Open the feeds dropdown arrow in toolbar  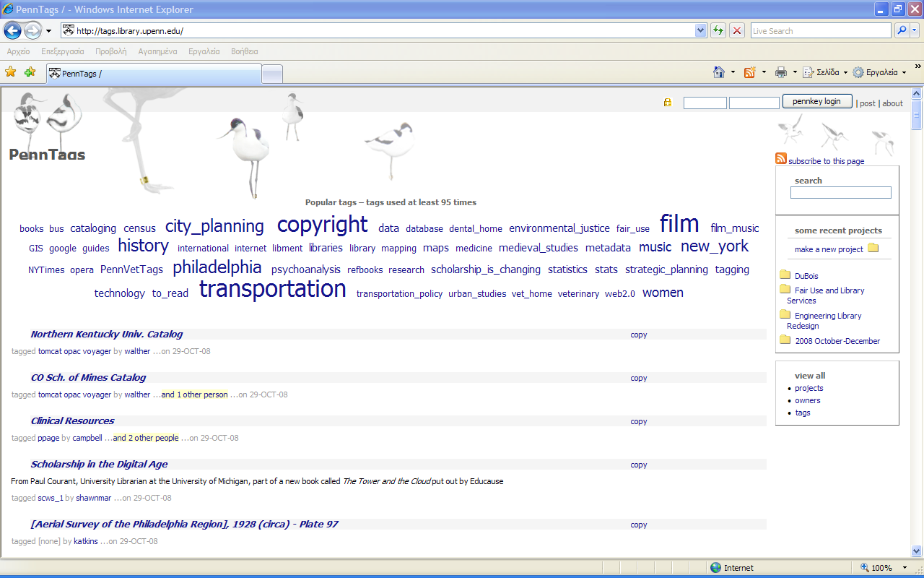[764, 72]
